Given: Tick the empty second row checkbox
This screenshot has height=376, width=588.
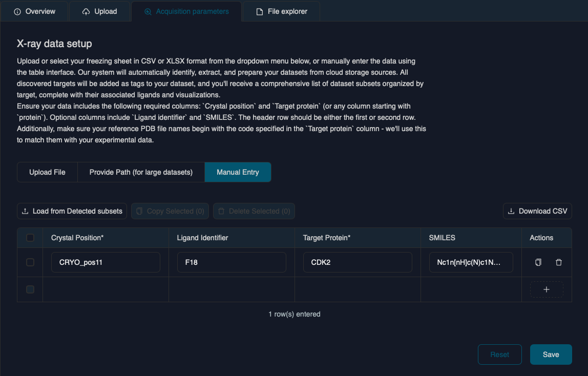Looking at the screenshot, I should 30,289.
